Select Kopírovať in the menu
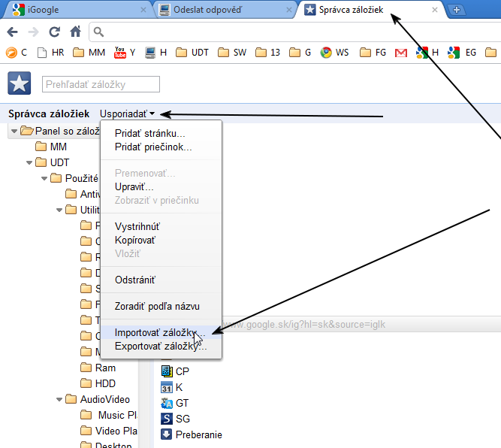The height and width of the screenshot is (448, 501). (x=161, y=240)
